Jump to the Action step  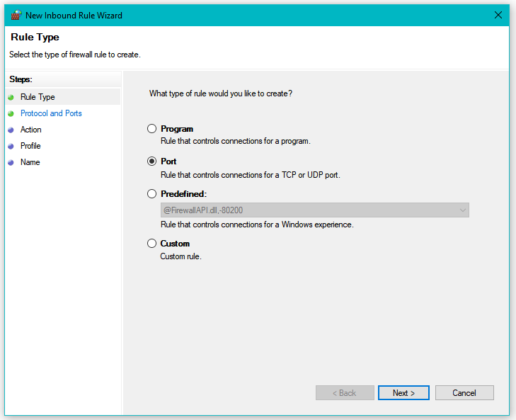tap(31, 130)
